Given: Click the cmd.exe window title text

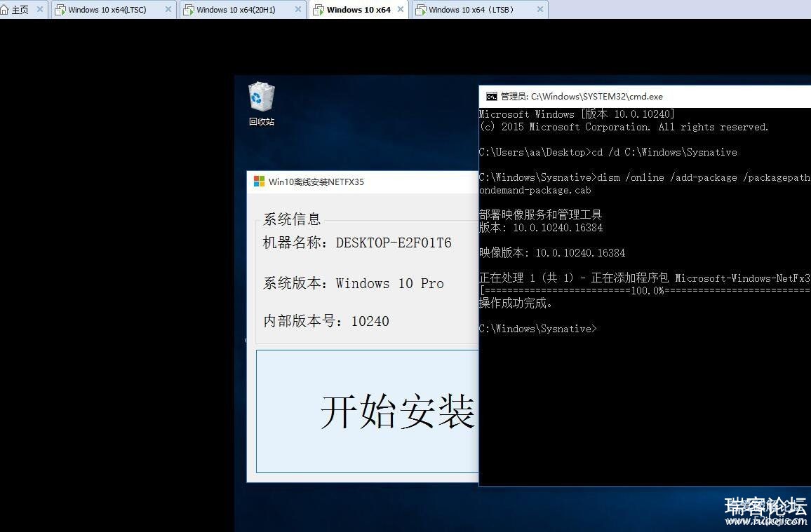Looking at the screenshot, I should point(582,97).
